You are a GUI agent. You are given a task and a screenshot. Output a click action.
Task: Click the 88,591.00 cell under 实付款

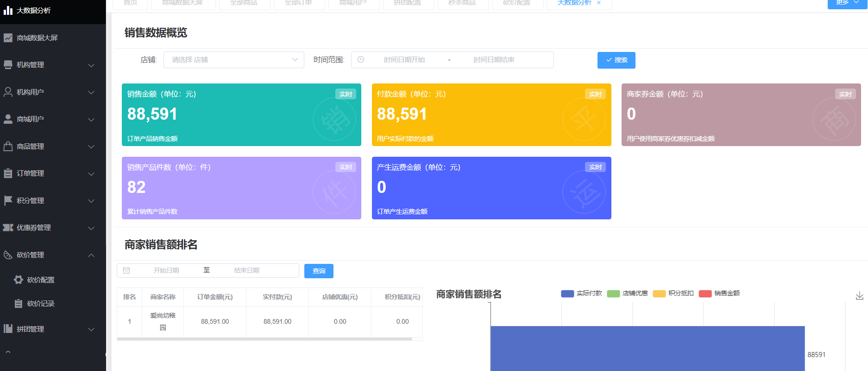click(x=277, y=321)
